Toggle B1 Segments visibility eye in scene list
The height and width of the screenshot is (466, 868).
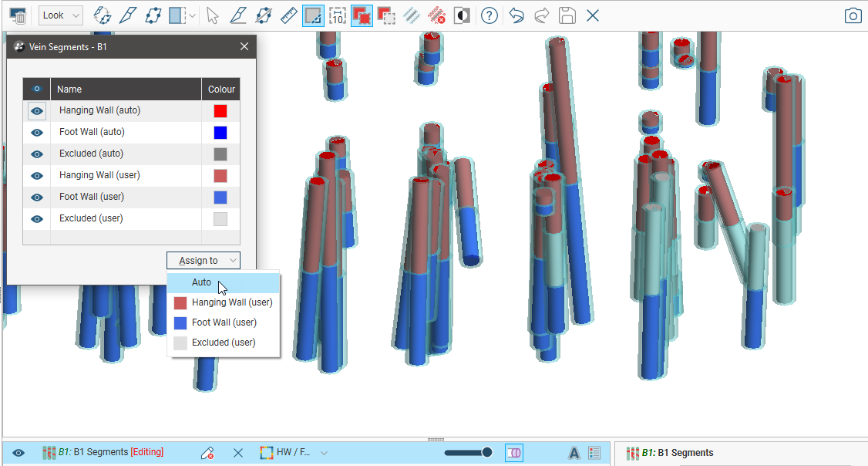coord(19,453)
